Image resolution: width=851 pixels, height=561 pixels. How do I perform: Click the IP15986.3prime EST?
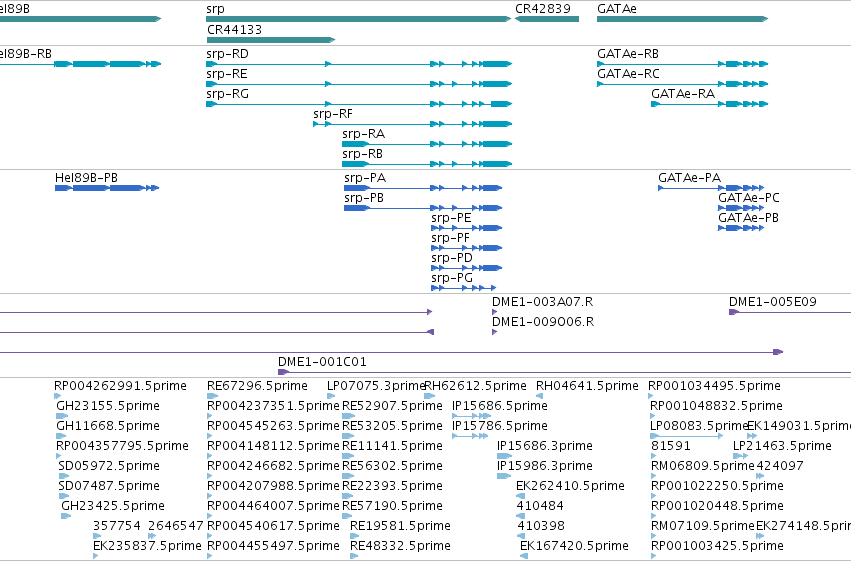point(504,476)
